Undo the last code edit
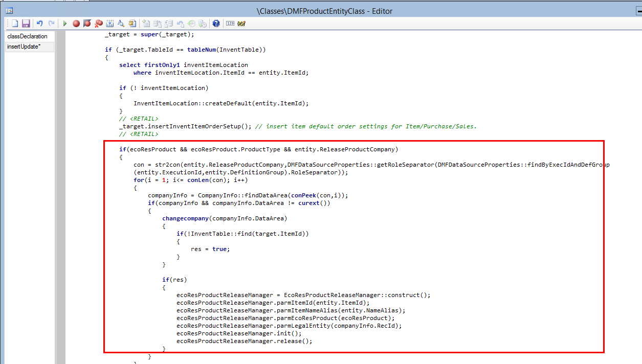This screenshot has height=364, width=642. 39,23
